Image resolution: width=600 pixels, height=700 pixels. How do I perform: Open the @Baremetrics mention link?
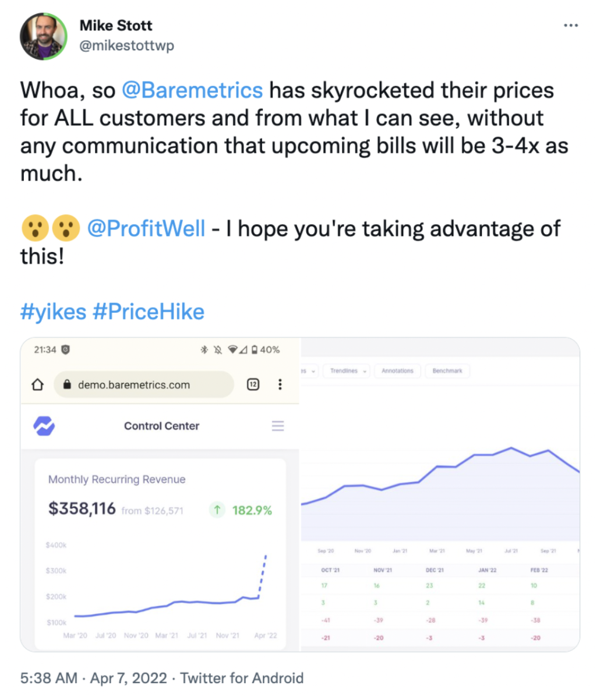tap(192, 90)
